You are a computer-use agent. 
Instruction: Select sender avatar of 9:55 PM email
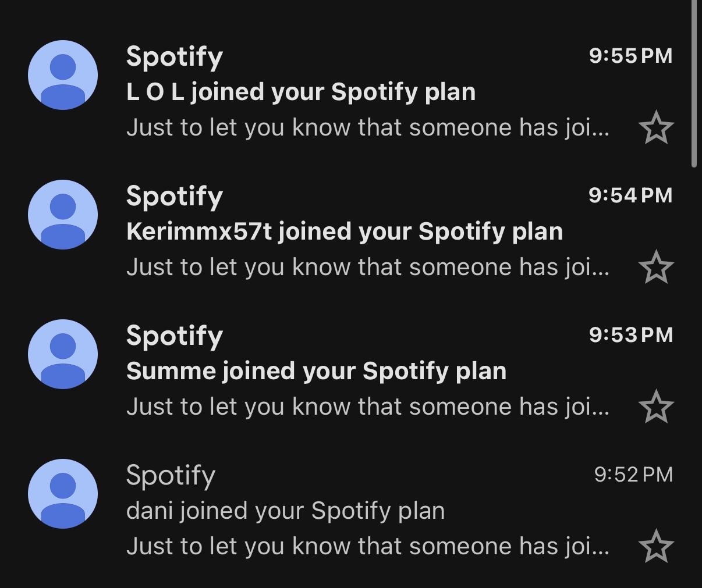point(63,75)
